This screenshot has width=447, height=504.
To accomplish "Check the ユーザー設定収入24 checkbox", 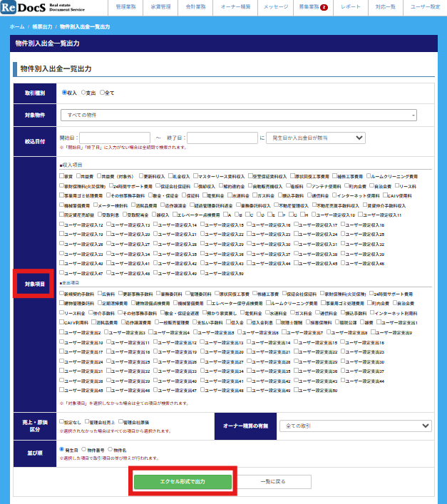I will click(297, 234).
